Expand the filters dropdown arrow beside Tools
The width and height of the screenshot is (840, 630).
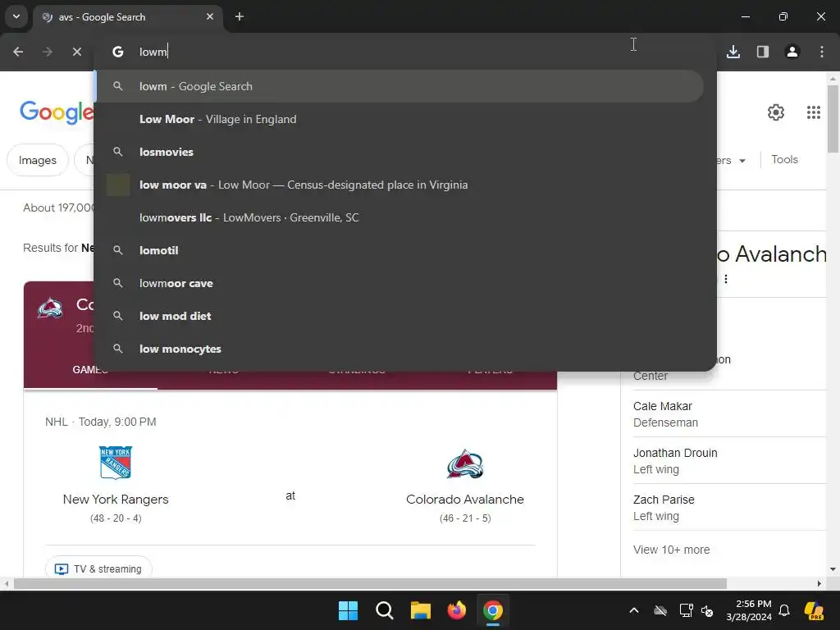click(x=742, y=161)
